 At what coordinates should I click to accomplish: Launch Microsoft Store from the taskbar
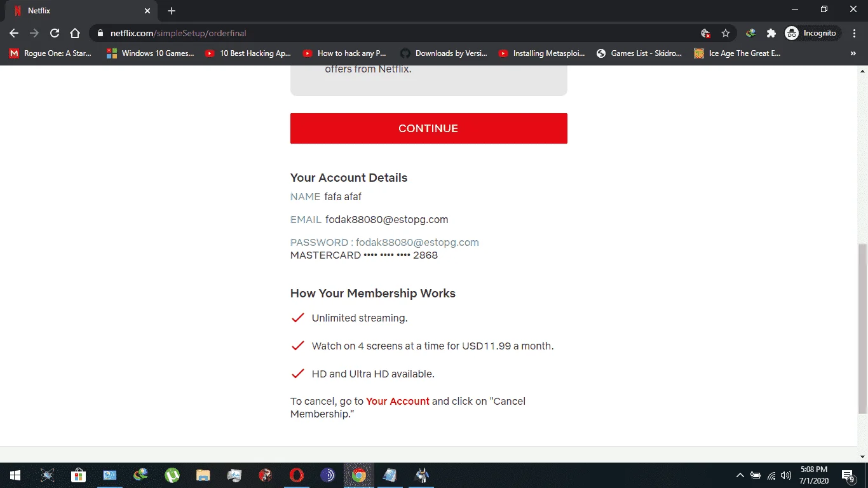(x=78, y=475)
